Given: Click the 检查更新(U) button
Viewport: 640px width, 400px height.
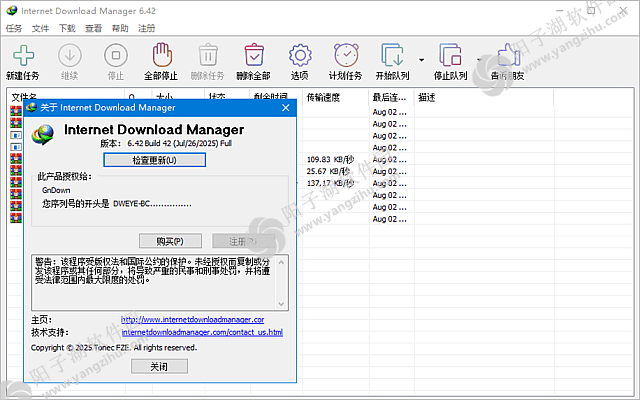Looking at the screenshot, I should (x=155, y=160).
